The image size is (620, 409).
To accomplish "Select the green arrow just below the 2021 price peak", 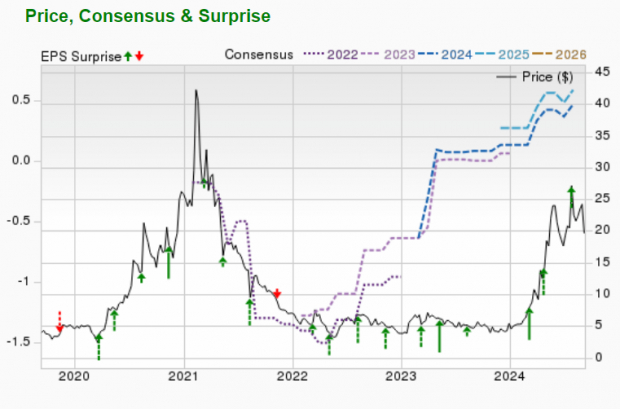I will [x=204, y=183].
